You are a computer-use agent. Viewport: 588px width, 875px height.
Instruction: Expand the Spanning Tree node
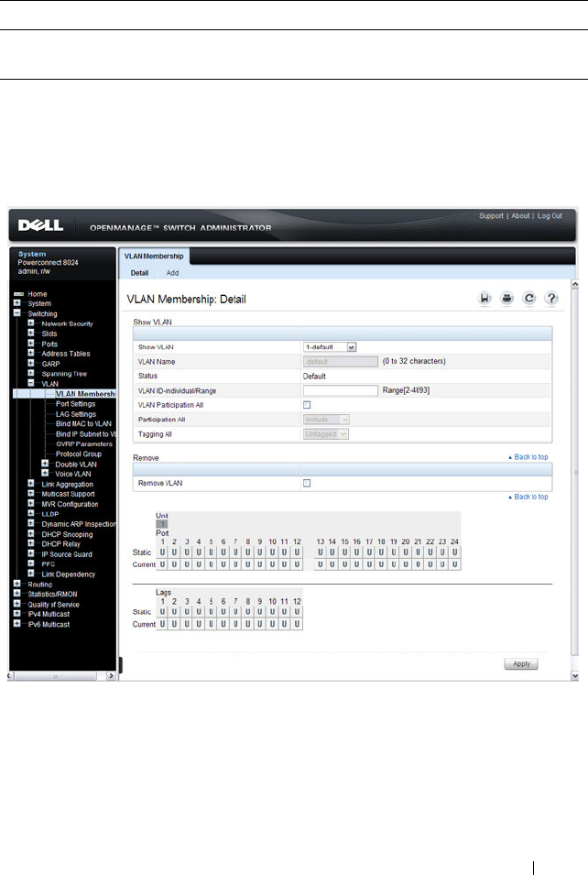tap(31, 373)
